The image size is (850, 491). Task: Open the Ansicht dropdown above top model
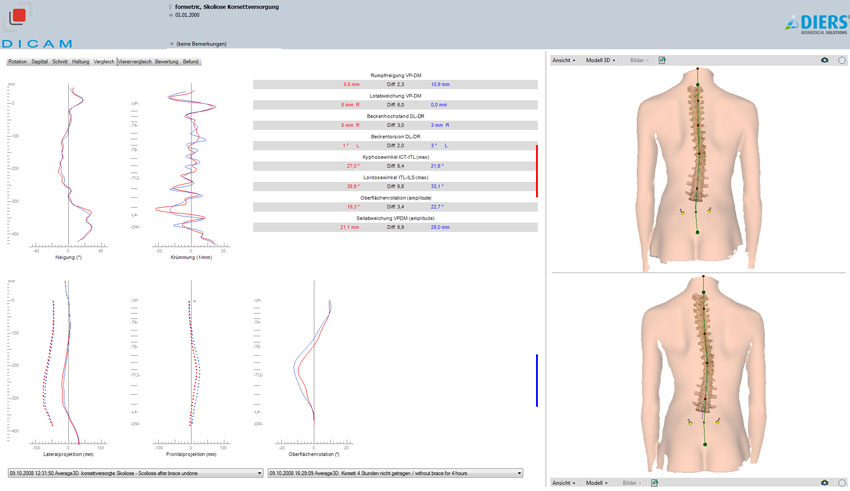[565, 60]
